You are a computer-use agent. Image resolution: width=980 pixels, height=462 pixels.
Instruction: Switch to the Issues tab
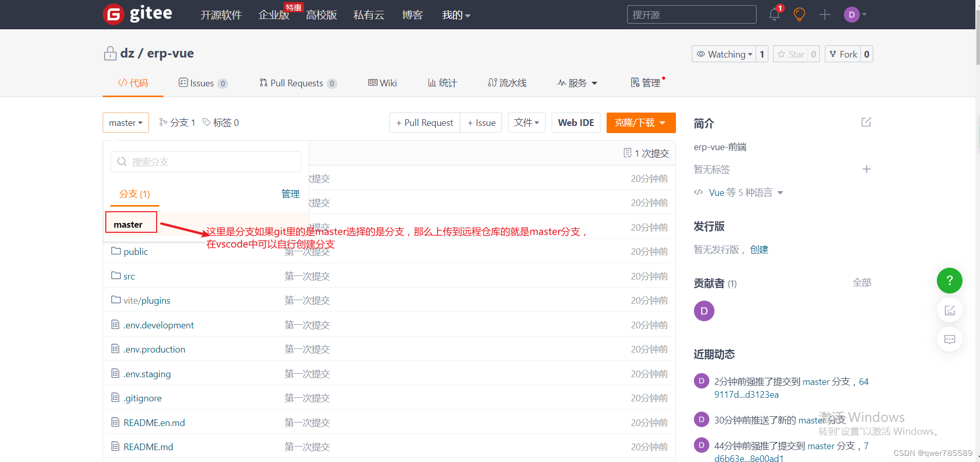pos(203,83)
